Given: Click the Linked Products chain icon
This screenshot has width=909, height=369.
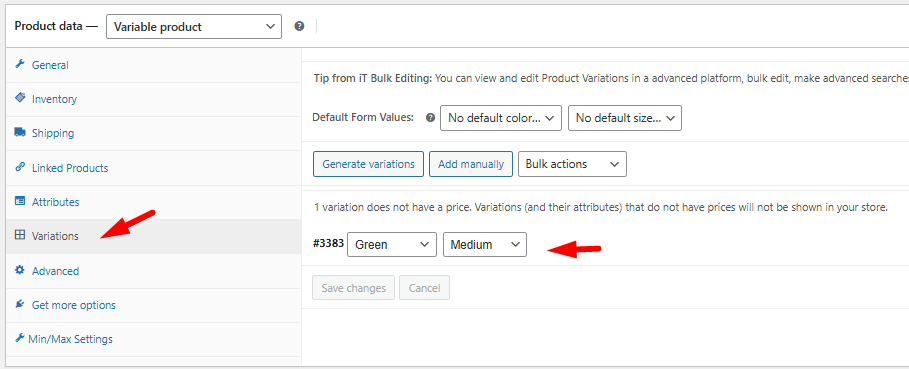Looking at the screenshot, I should click(x=20, y=167).
